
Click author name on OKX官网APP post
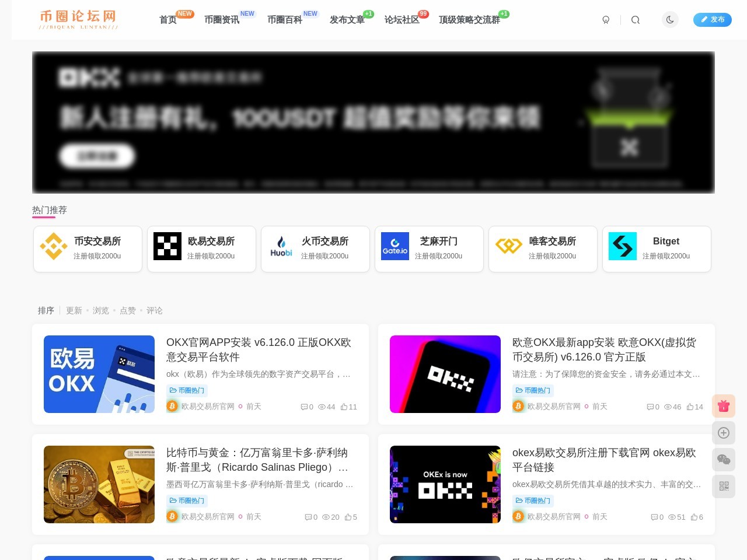coord(208,407)
